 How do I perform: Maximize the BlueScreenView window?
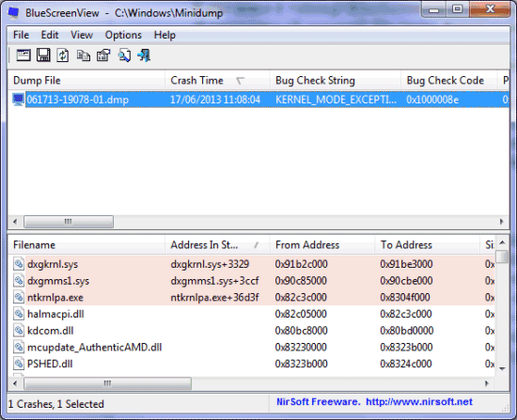pos(458,8)
